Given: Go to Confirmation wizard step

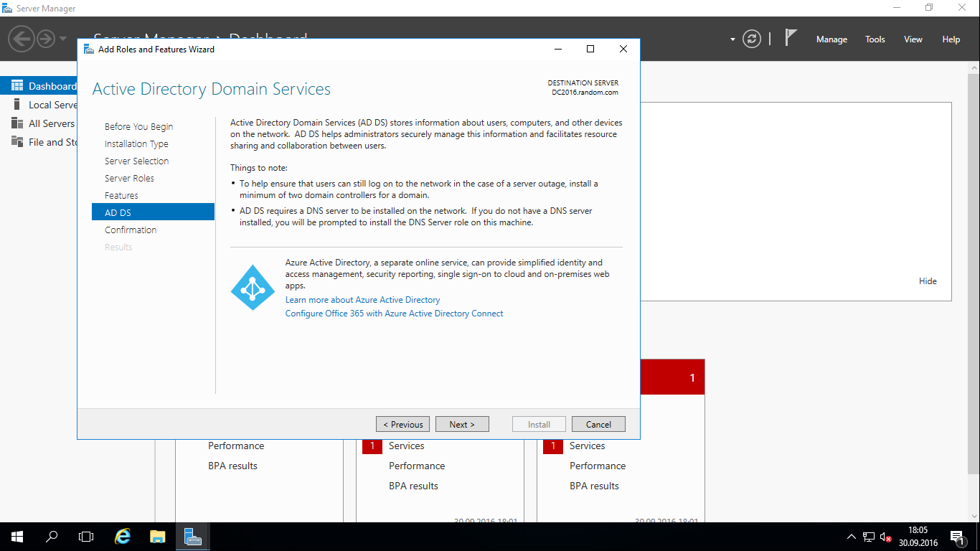Looking at the screenshot, I should [131, 230].
